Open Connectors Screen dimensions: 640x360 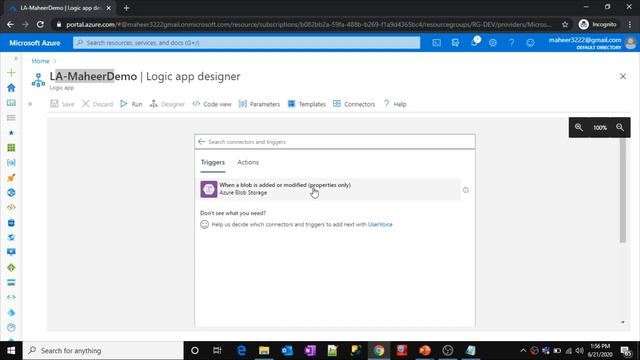pos(354,104)
